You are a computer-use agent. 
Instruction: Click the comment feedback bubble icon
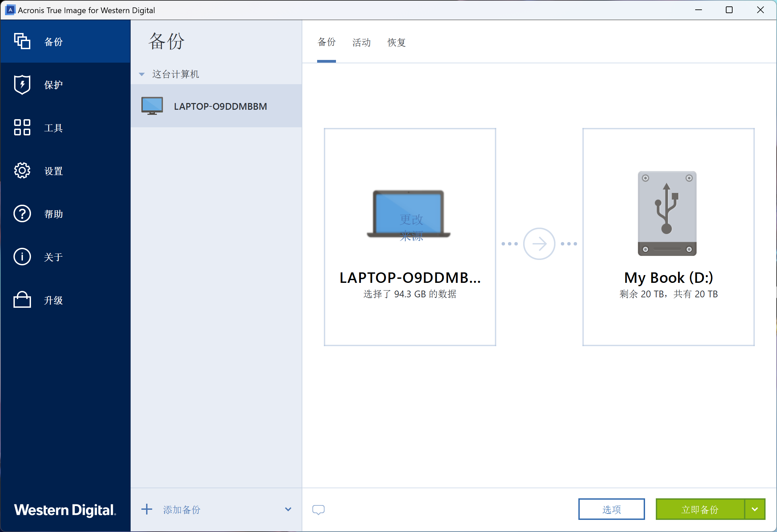tap(318, 510)
